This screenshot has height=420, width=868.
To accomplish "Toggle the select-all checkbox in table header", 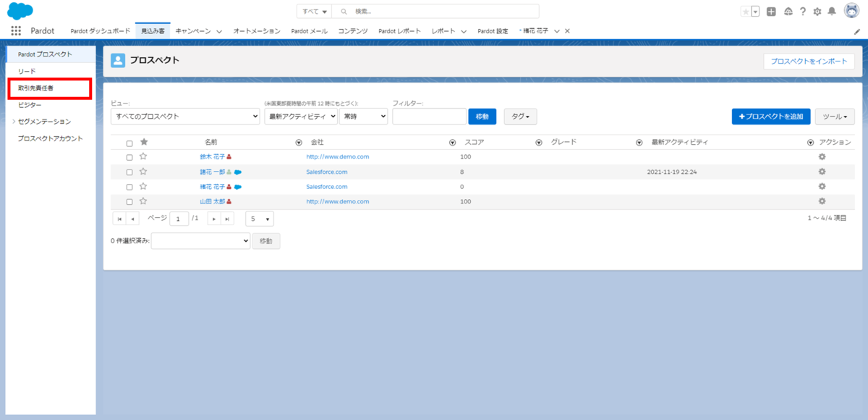I will (129, 143).
